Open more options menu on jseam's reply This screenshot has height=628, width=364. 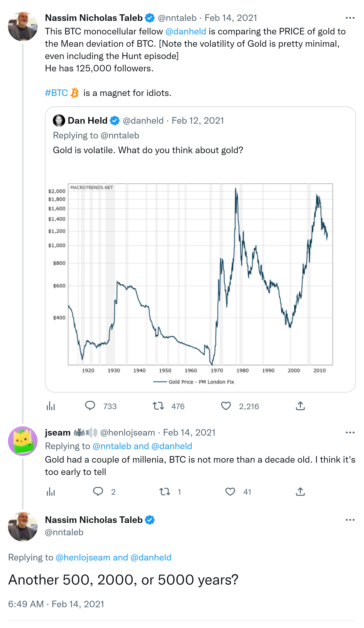(x=350, y=433)
